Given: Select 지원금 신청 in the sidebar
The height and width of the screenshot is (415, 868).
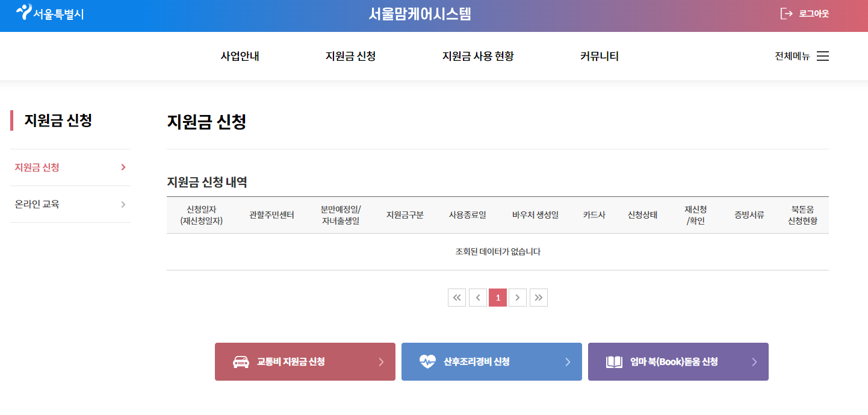Looking at the screenshot, I should click(x=70, y=167).
